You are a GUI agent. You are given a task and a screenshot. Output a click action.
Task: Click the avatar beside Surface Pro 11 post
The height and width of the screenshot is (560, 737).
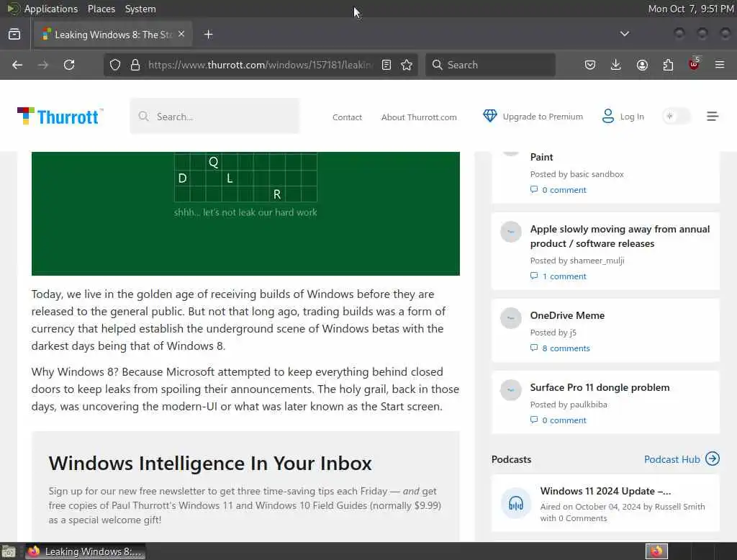pyautogui.click(x=510, y=390)
